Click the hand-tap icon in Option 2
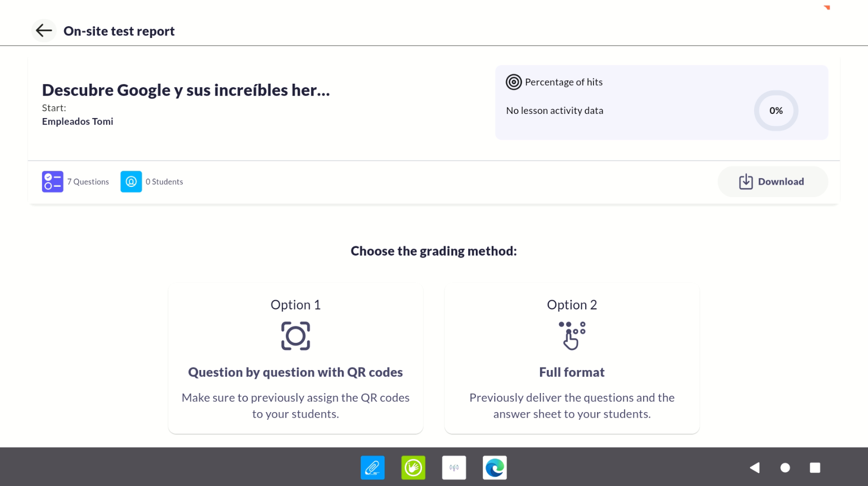This screenshot has height=486, width=868. tap(571, 336)
